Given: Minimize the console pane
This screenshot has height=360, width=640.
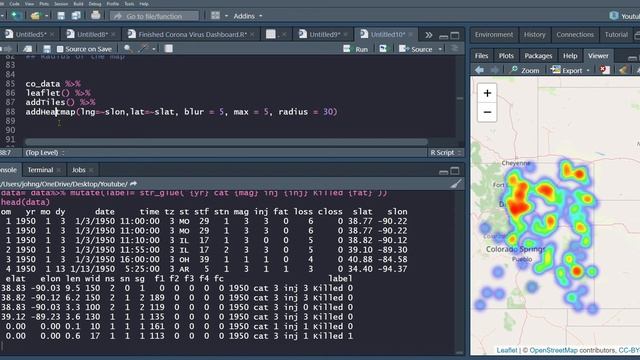Looking at the screenshot, I should pyautogui.click(x=444, y=171).
